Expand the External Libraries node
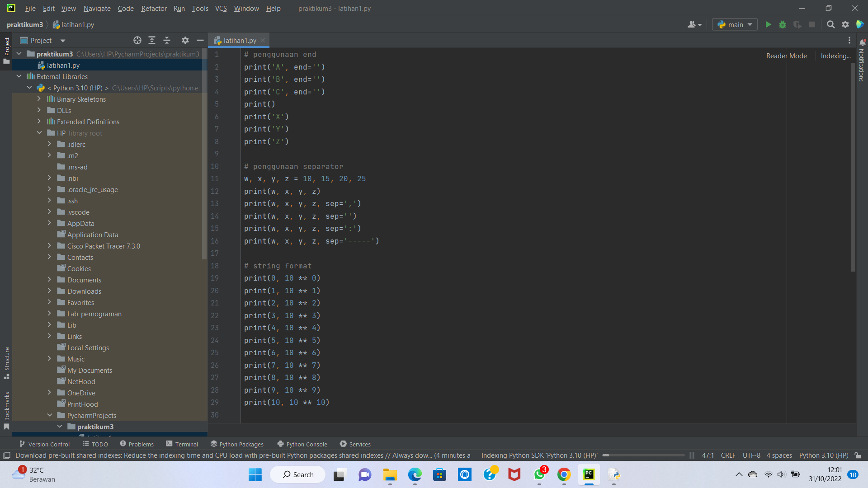868x488 pixels. point(19,76)
